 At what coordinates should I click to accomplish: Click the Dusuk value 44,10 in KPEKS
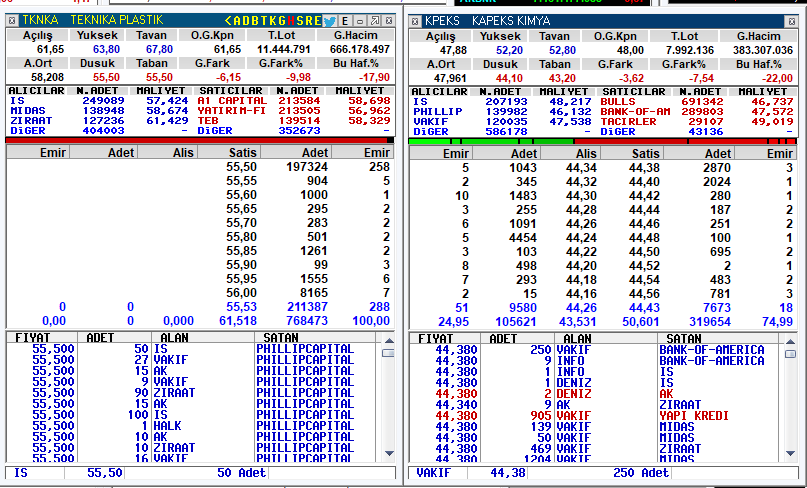(x=510, y=79)
